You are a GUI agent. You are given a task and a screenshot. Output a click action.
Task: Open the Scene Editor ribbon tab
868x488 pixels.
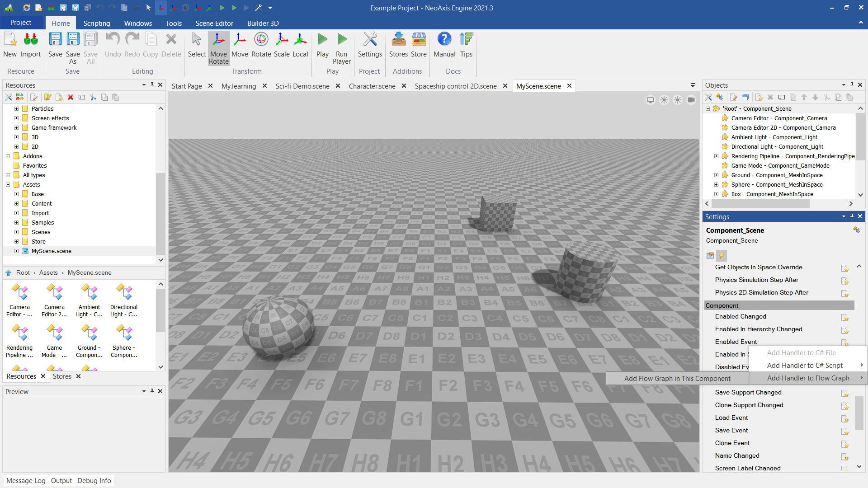(214, 23)
